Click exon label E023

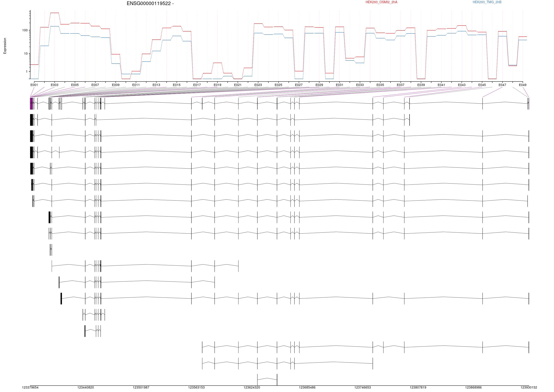tap(258, 85)
